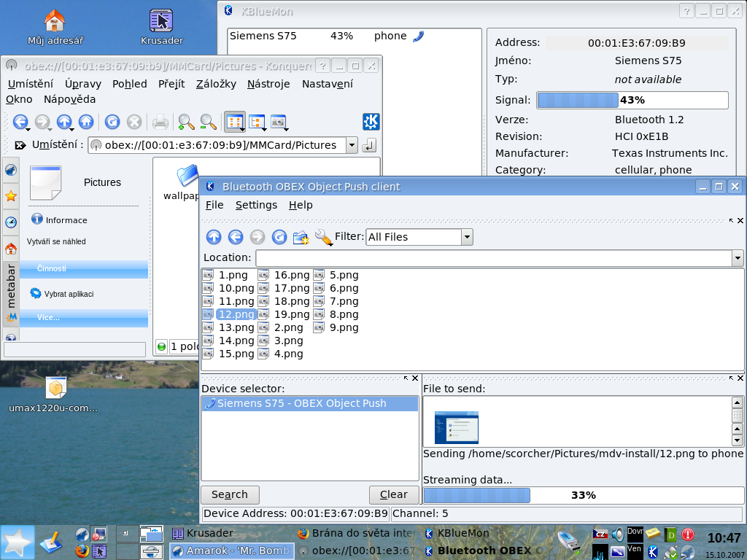The height and width of the screenshot is (560, 747).
Task: Click the 33% streaming progress bar
Action: pos(584,495)
